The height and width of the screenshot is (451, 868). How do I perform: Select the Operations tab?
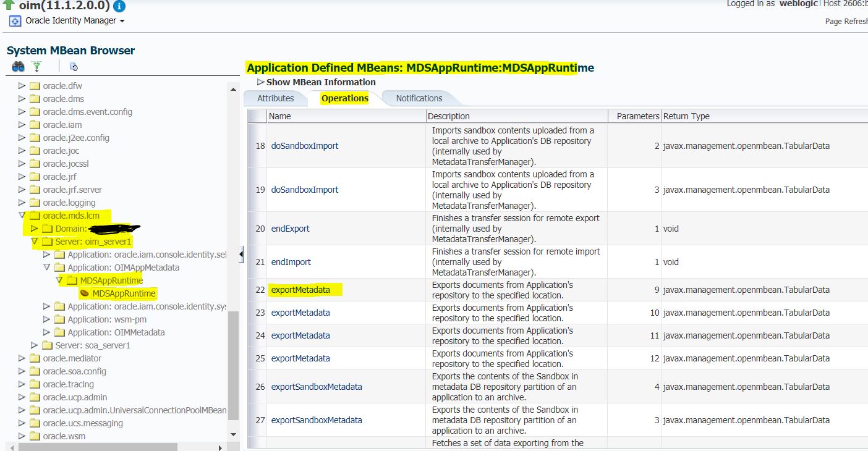(344, 98)
